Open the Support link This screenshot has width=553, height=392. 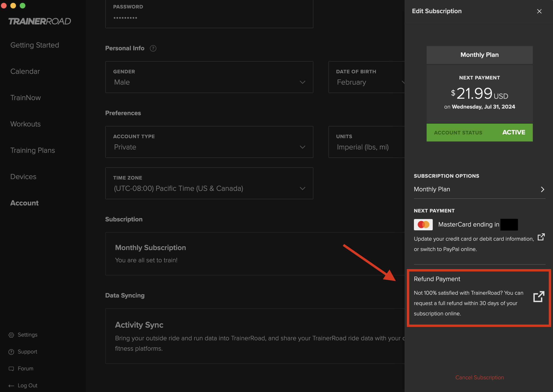click(x=27, y=352)
